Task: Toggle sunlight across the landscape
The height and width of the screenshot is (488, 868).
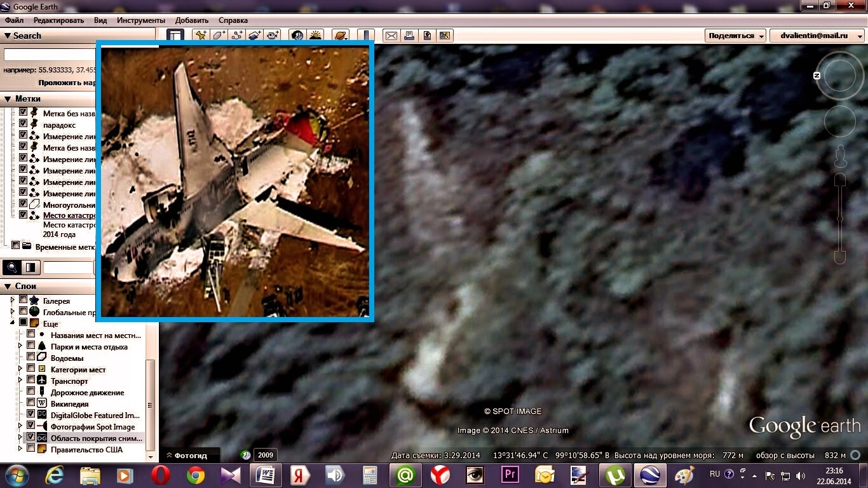Action: [315, 36]
